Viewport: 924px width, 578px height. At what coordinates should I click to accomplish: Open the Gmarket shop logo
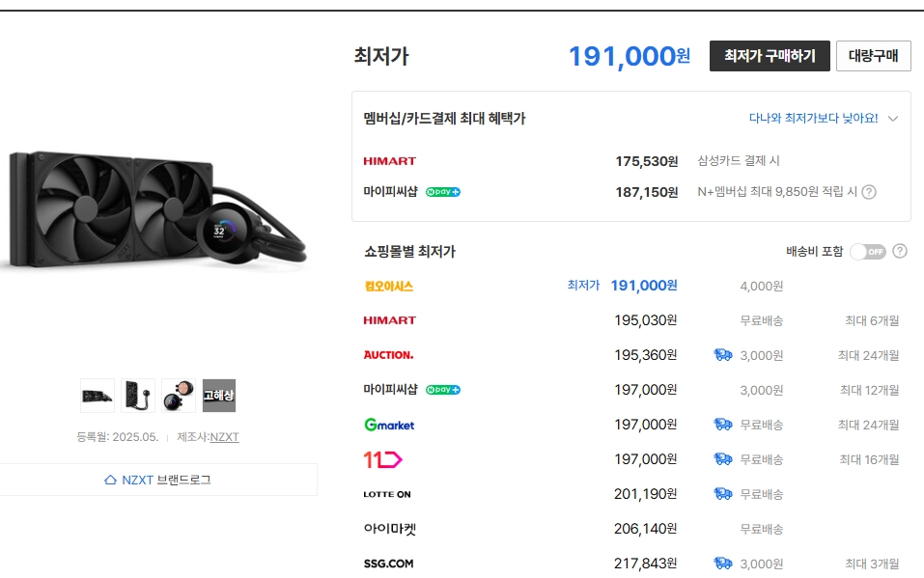point(389,425)
